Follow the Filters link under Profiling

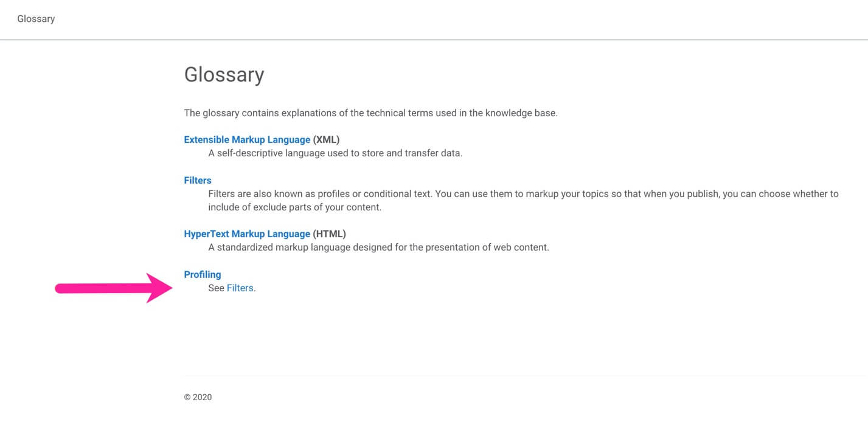coord(240,288)
